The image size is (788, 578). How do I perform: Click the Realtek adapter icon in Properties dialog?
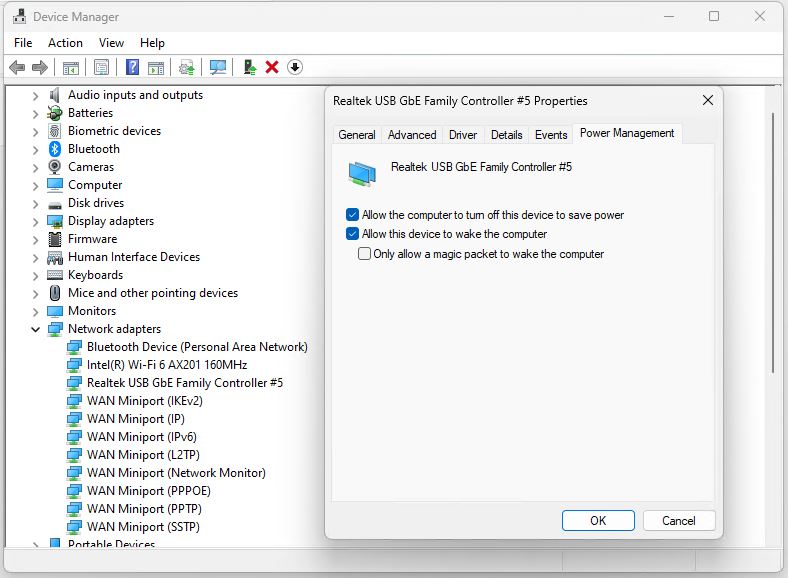[x=362, y=173]
